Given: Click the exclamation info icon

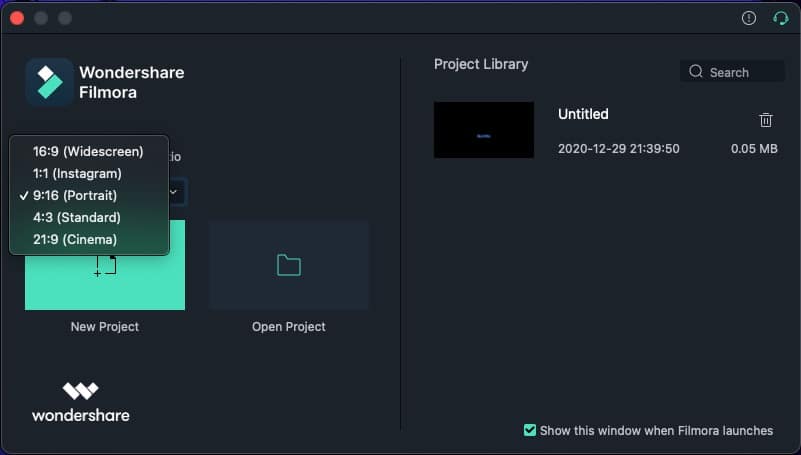Looking at the screenshot, I should tap(748, 18).
